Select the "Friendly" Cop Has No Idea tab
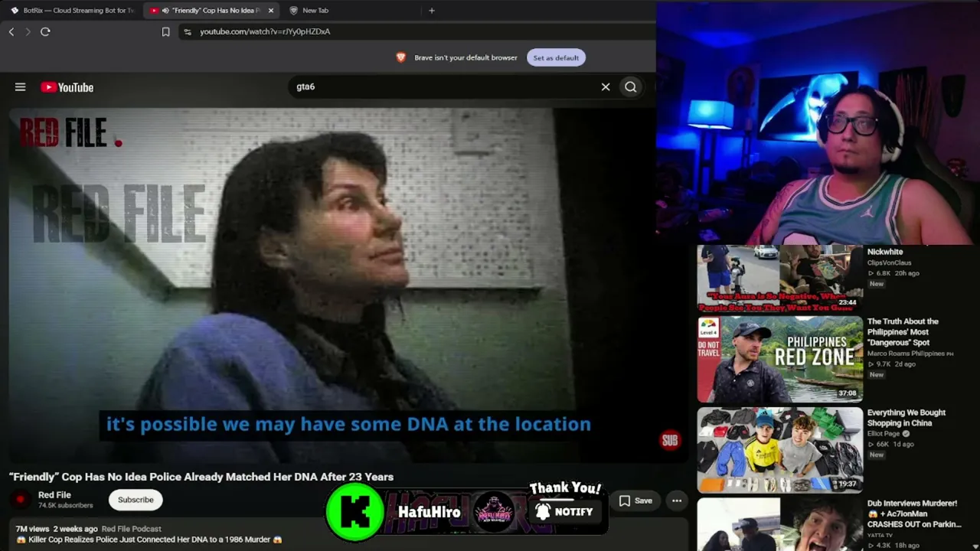 [212, 11]
